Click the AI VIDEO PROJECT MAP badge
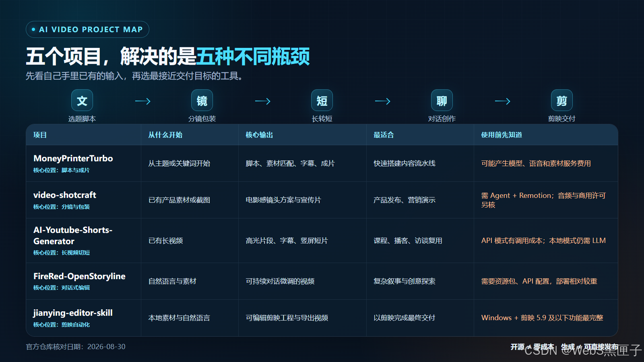Image resolution: width=644 pixels, height=362 pixels. (87, 29)
